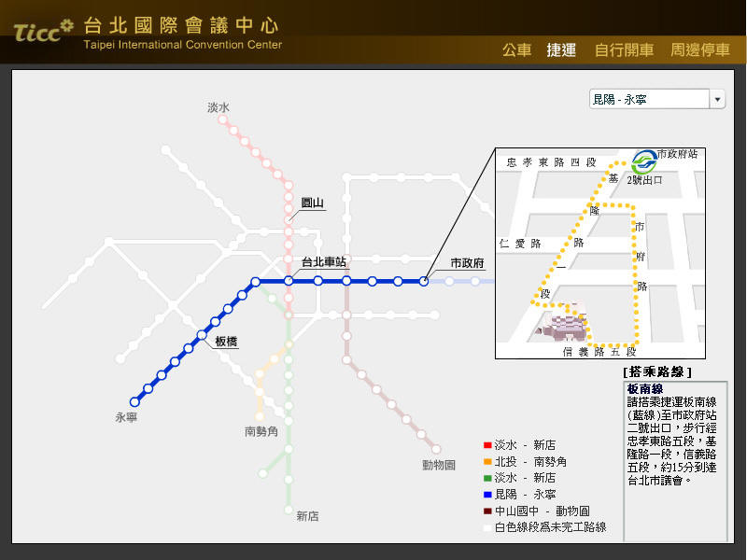
Task: Click the dark red 中山國中 - 動物園 swatch
Action: click(x=487, y=511)
